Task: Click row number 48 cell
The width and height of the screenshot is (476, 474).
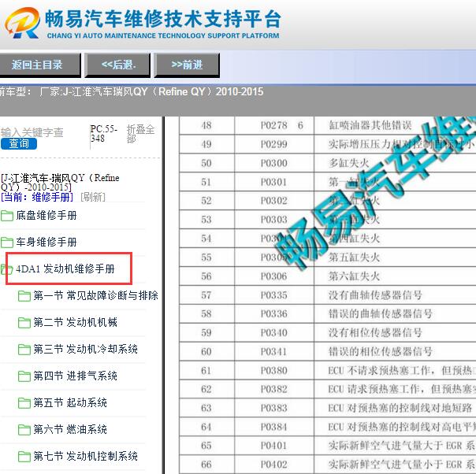Action: 206,125
